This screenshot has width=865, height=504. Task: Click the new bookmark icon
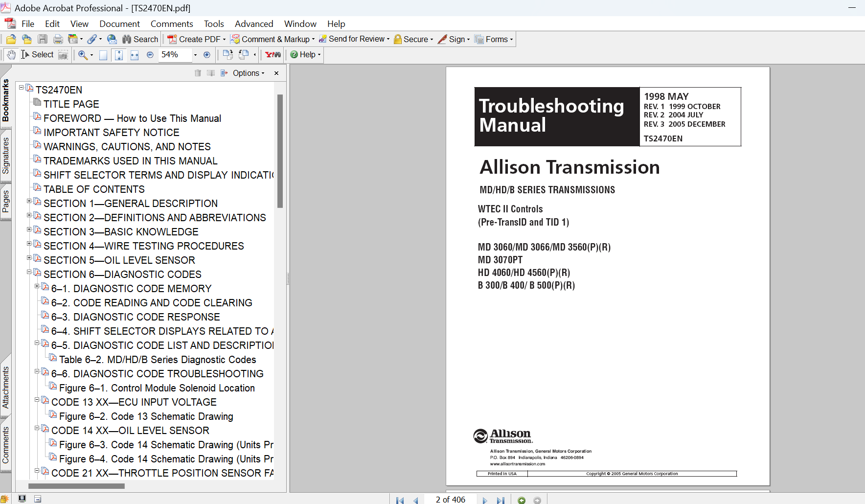(x=211, y=73)
